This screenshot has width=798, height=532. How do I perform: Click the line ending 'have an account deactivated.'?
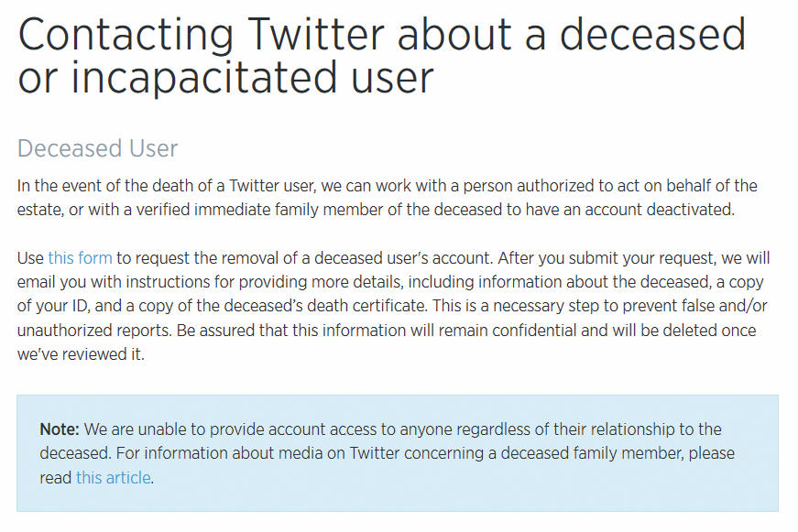tap(376, 210)
